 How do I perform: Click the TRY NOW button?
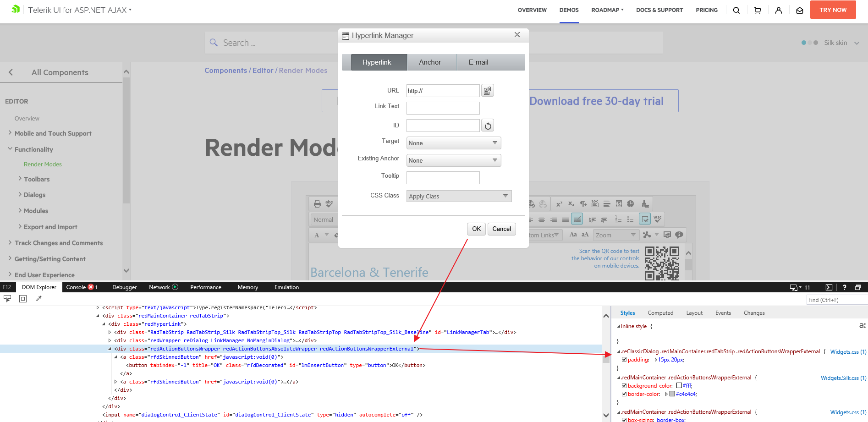pyautogui.click(x=833, y=10)
